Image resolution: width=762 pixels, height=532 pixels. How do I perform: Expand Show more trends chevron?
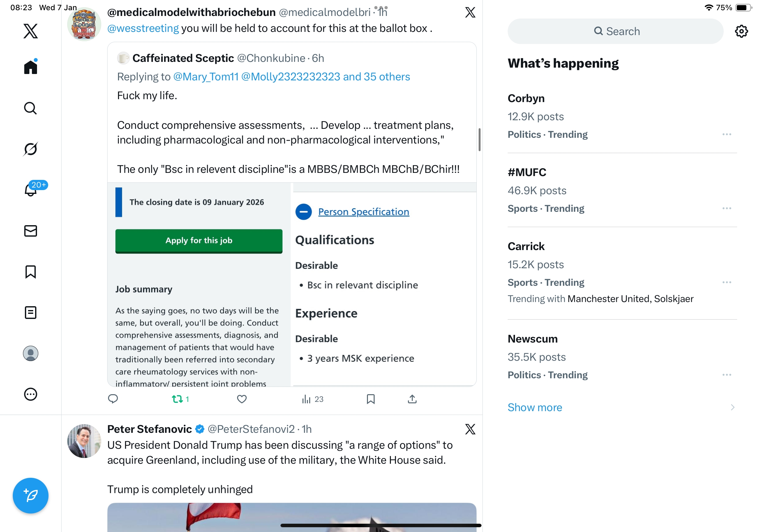coord(732,407)
